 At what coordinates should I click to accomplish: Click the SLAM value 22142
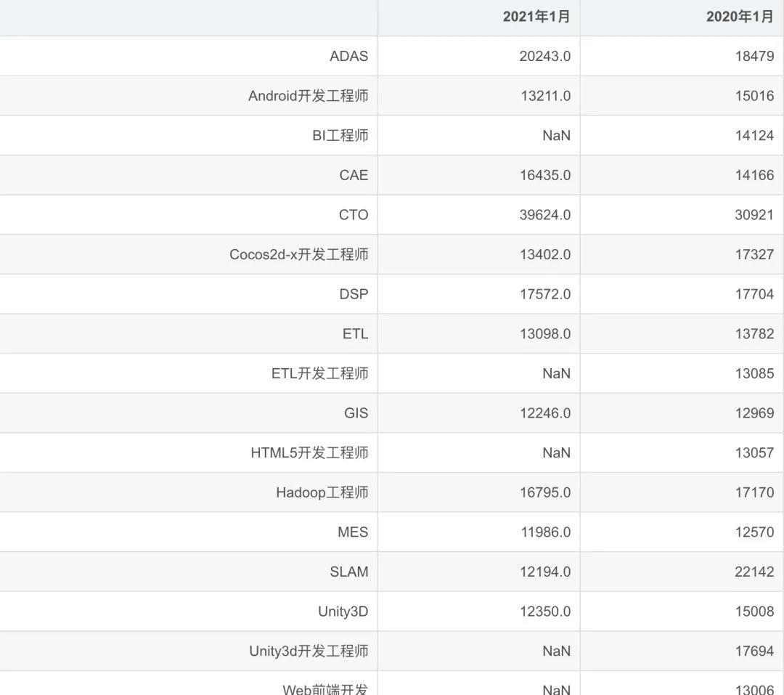pos(754,572)
